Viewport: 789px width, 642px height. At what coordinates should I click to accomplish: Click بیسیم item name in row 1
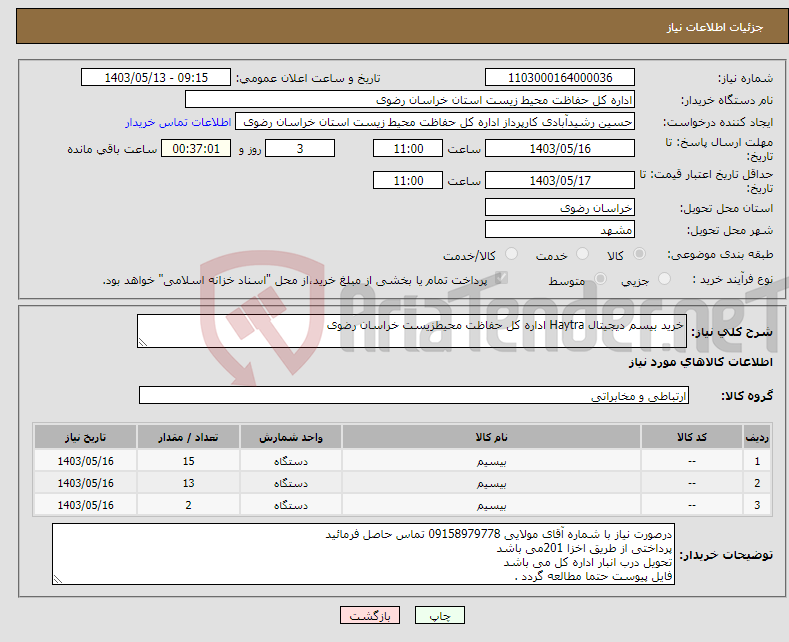coord(491,461)
